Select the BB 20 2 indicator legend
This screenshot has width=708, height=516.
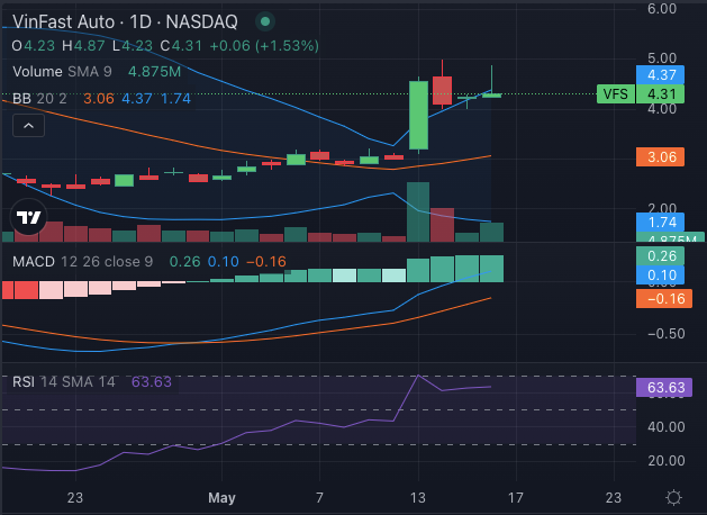[x=42, y=98]
